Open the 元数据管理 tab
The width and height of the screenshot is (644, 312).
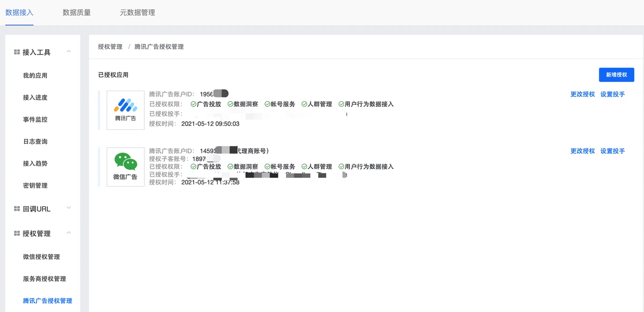(x=139, y=13)
